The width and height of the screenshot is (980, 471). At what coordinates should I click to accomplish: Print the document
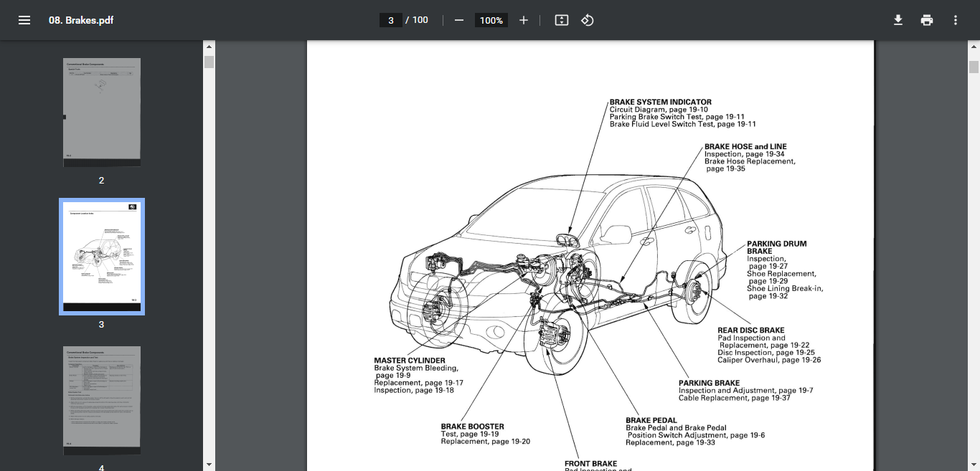pyautogui.click(x=927, y=20)
